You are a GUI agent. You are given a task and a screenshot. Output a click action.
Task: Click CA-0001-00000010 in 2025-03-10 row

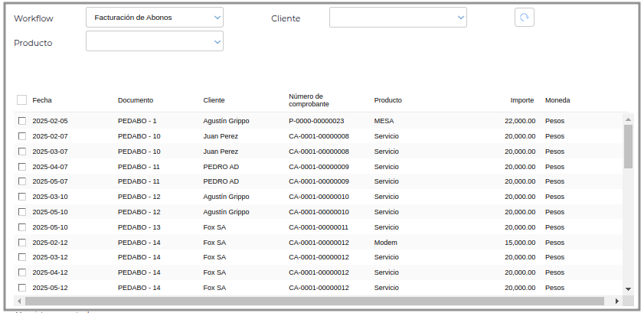pos(319,197)
